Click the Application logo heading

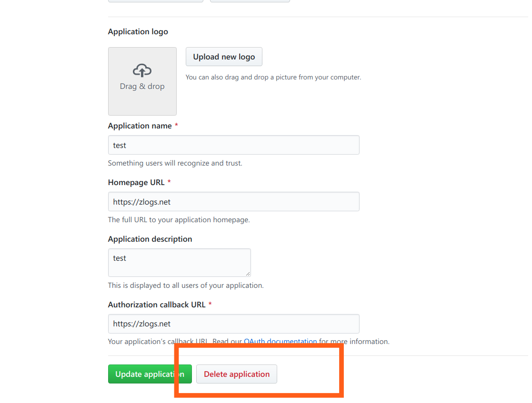(138, 31)
